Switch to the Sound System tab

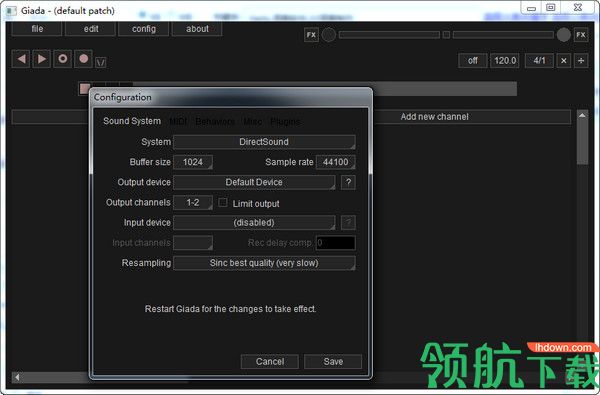click(132, 121)
